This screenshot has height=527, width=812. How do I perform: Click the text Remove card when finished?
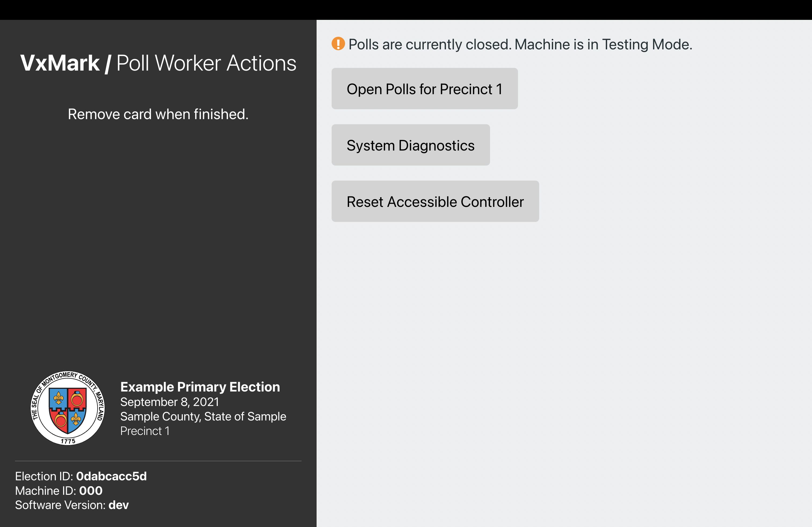tap(158, 114)
